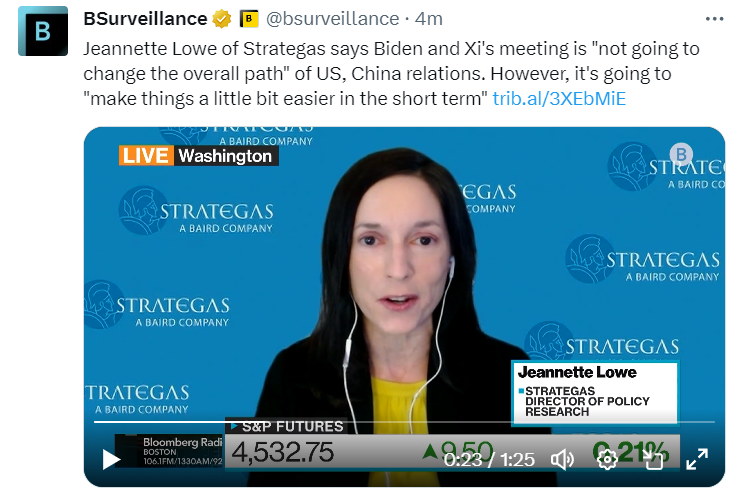This screenshot has height=492, width=737.
Task: Click the tweet text about Jeannette Lowe
Action: (391, 74)
